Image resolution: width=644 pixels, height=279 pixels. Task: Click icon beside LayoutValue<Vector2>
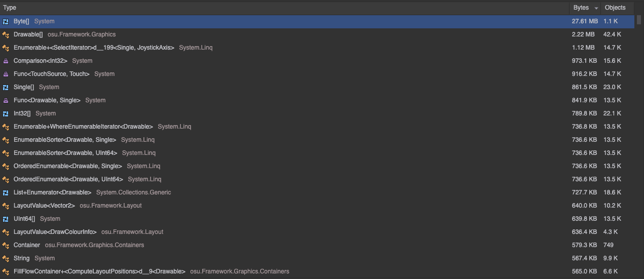(x=6, y=206)
